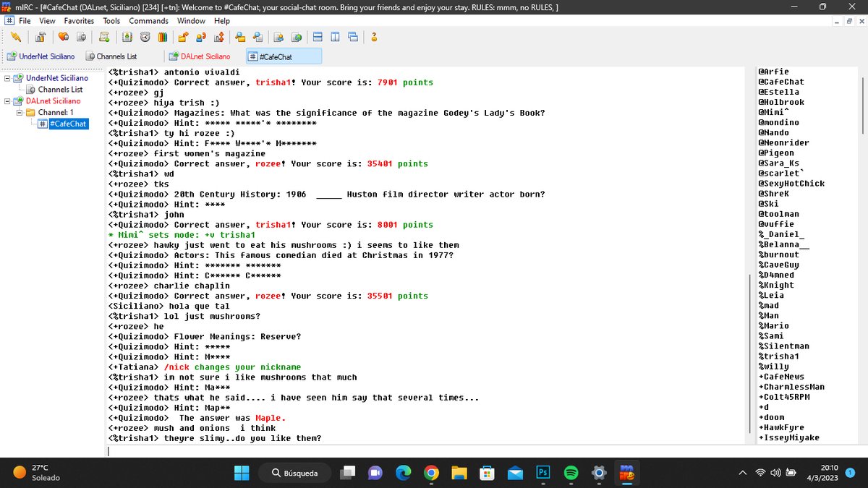The width and height of the screenshot is (868, 488).
Task: Open Favorites heart icon in toolbar
Action: (64, 37)
